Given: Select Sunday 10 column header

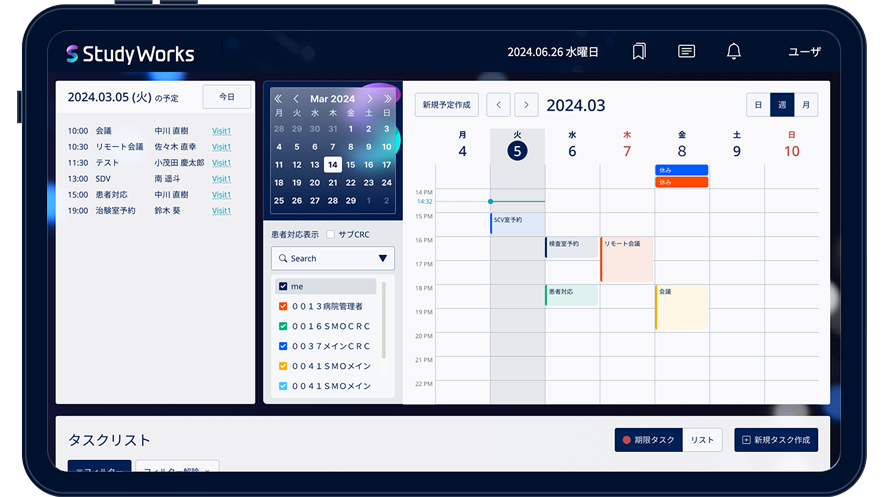Looking at the screenshot, I should click(792, 146).
